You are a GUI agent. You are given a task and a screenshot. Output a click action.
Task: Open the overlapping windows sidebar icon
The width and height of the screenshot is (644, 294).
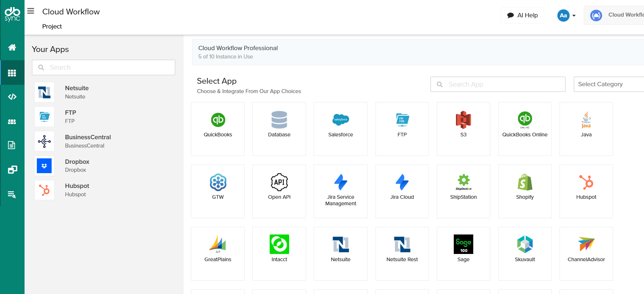coord(12,170)
